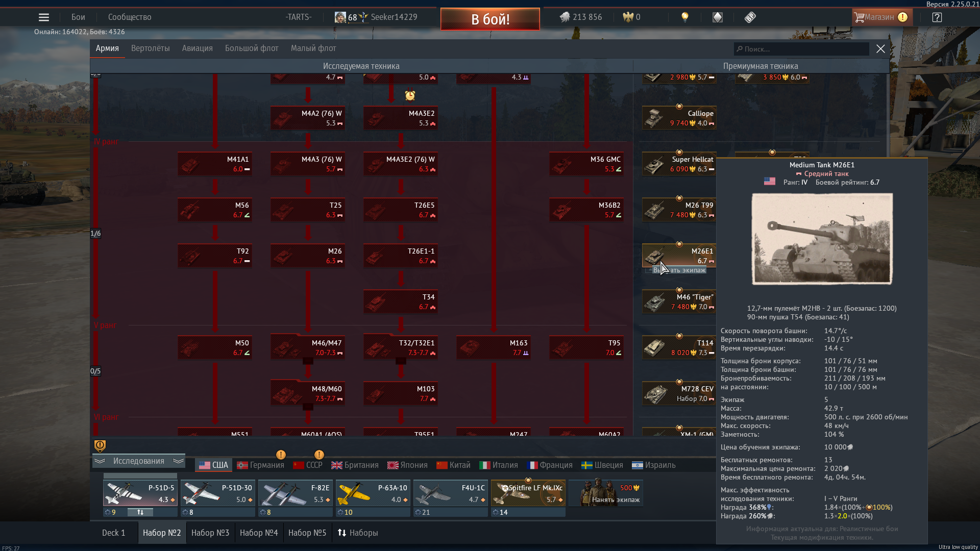980x551 pixels.
Task: Select the Швеция nation tab
Action: click(602, 465)
